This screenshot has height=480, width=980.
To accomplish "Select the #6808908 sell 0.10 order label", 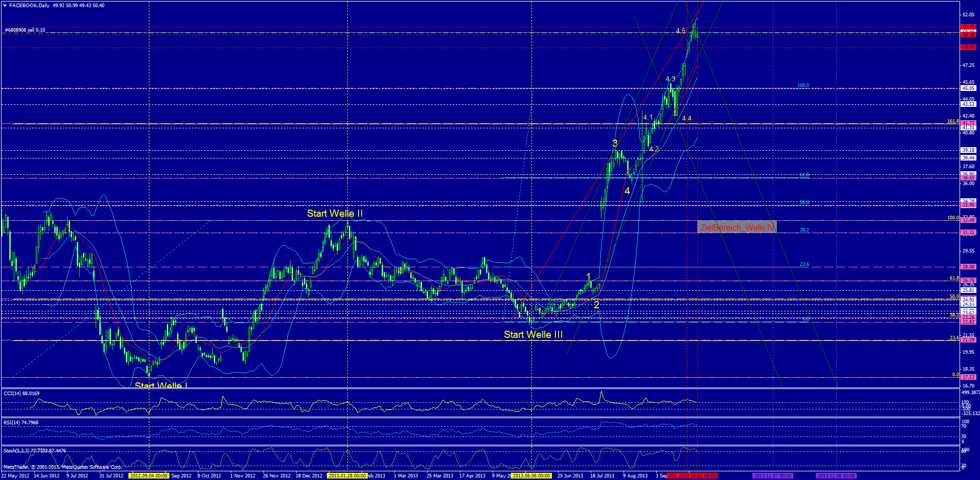I will [25, 30].
